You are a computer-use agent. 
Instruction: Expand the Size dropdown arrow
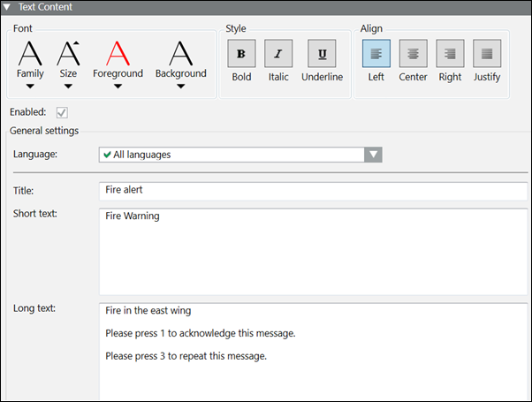68,87
